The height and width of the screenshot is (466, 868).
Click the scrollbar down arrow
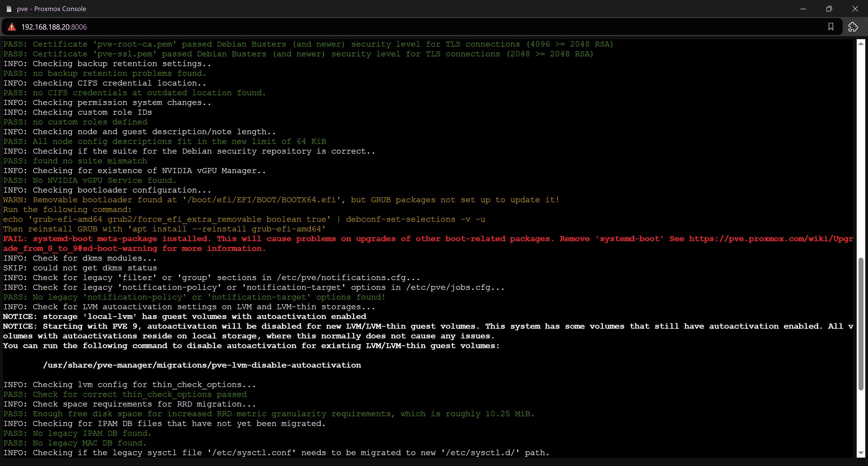(861, 453)
